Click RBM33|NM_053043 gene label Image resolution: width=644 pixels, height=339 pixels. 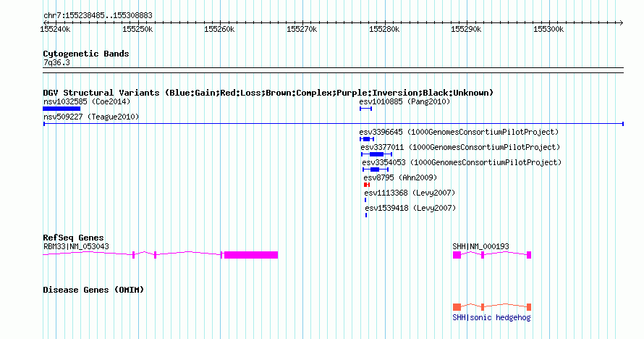pos(76,246)
